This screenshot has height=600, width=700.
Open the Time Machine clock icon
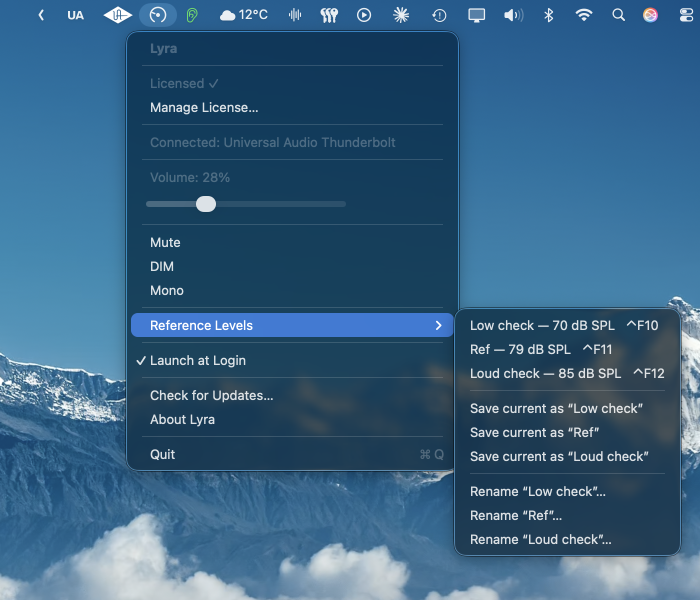(x=439, y=15)
